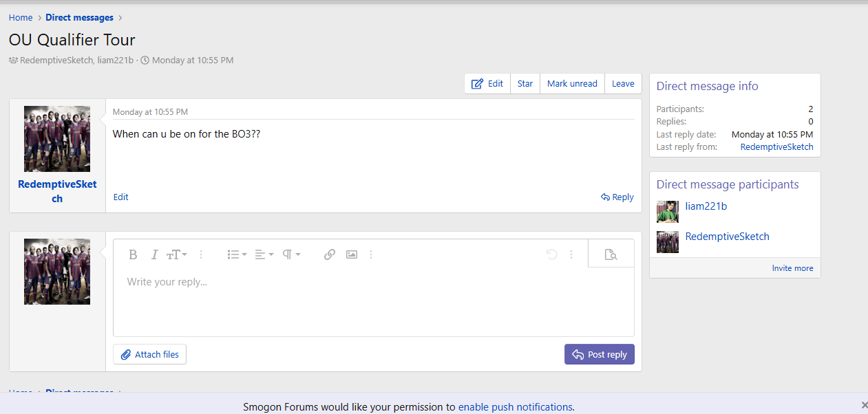Screen dimensions: 868x414
Task: Click the undo icon in editor
Action: click(551, 254)
